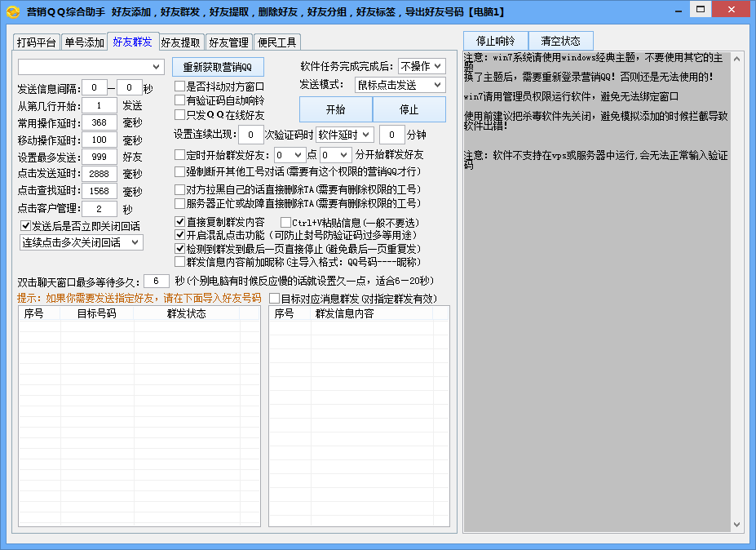Open the 单号添加 tab
Screen dimensions: 756x550
coord(84,42)
